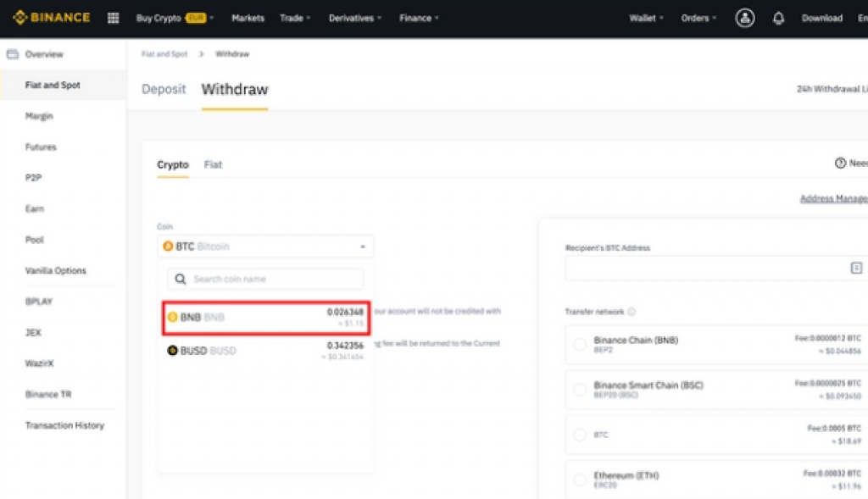Focus the Search coin name field
Image resolution: width=868 pixels, height=499 pixels.
(x=265, y=279)
